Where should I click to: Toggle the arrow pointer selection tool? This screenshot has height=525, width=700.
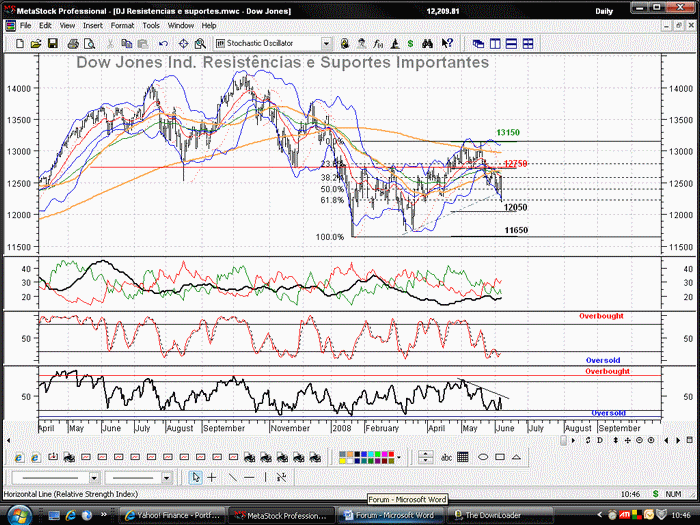point(196,477)
